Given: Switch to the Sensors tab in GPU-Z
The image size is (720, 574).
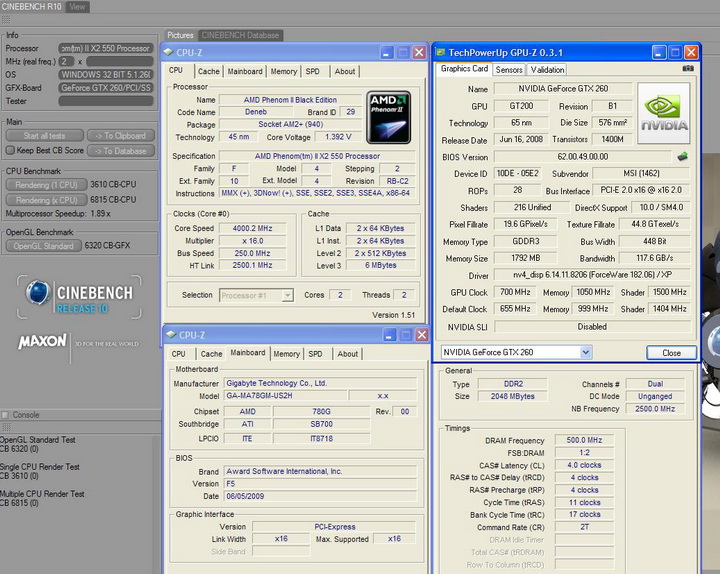Looking at the screenshot, I should (509, 70).
